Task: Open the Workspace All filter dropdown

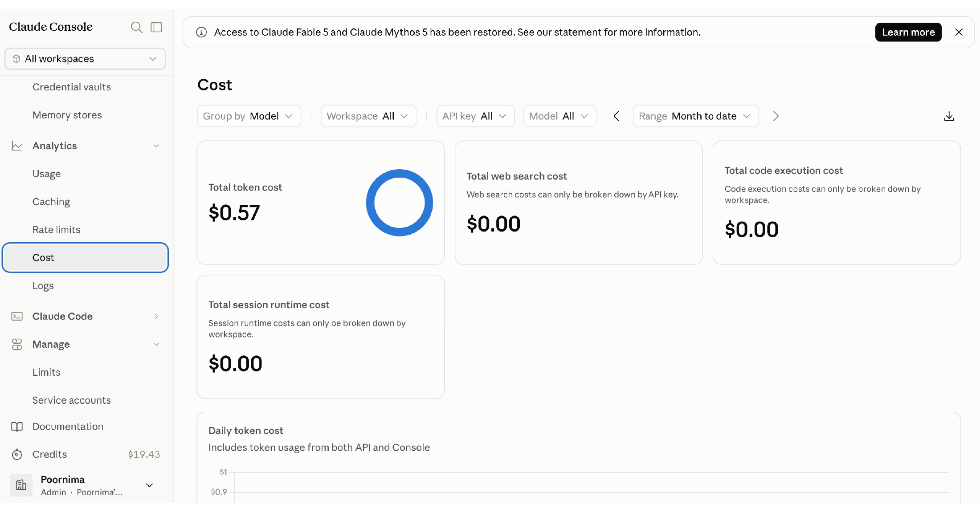Action: click(368, 116)
